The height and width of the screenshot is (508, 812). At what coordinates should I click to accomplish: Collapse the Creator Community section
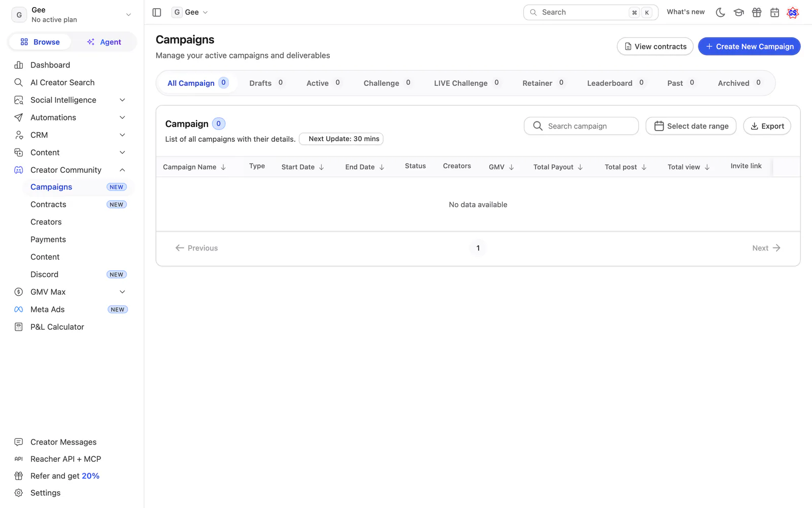tap(122, 170)
